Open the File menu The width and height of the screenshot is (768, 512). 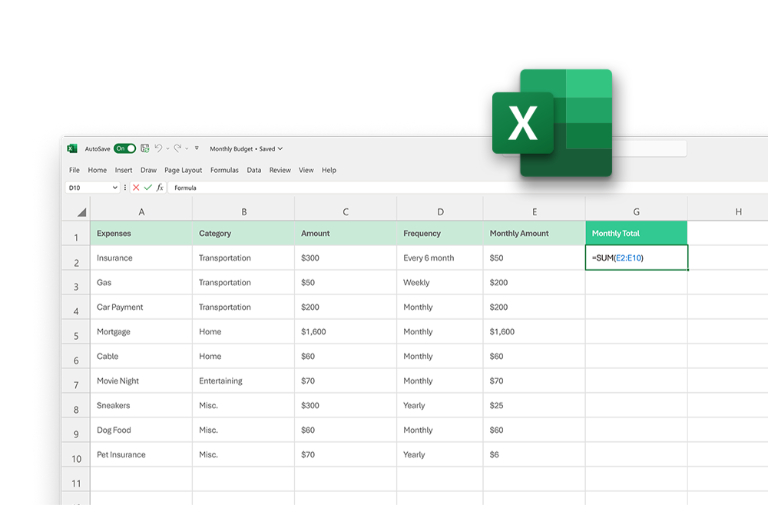pos(74,170)
